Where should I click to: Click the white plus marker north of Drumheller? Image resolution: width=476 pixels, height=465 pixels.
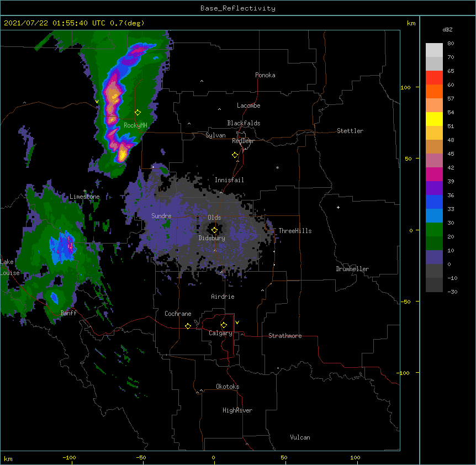[338, 207]
